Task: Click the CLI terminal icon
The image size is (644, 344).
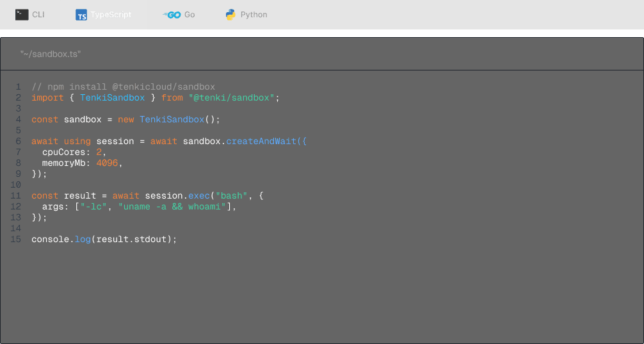Action: (x=22, y=15)
